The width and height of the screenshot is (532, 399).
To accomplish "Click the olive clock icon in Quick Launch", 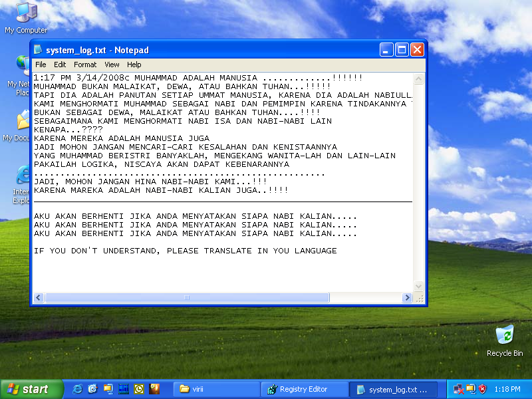I will pos(139,389).
